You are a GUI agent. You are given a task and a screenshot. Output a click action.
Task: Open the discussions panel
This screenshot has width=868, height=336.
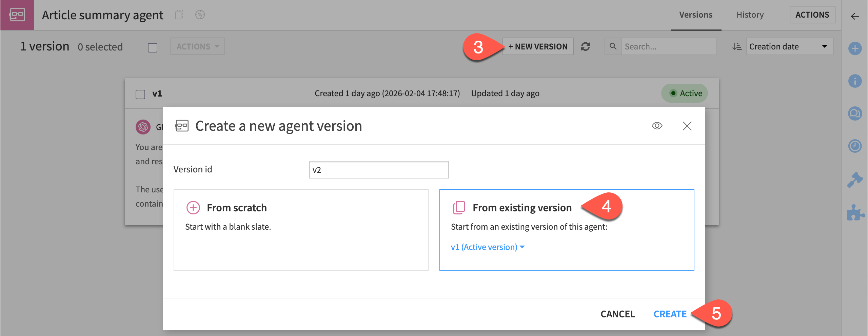coord(855,113)
